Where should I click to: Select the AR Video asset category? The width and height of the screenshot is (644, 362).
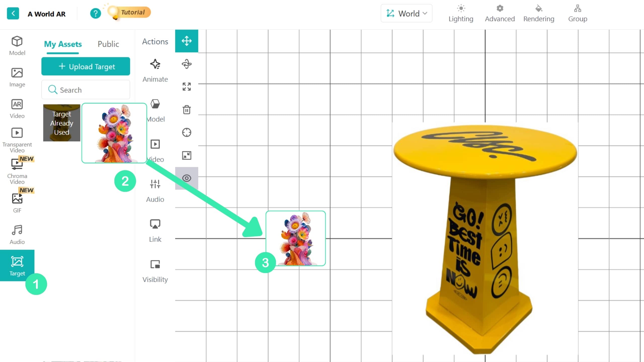(x=17, y=109)
